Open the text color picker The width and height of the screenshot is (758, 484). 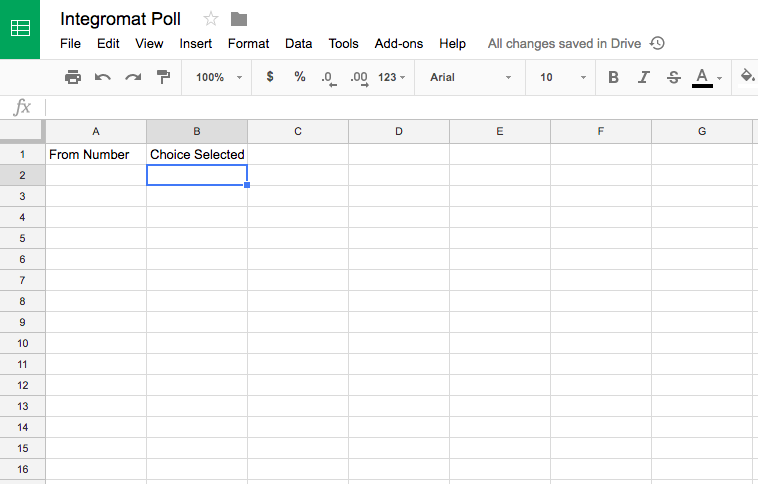coord(704,77)
